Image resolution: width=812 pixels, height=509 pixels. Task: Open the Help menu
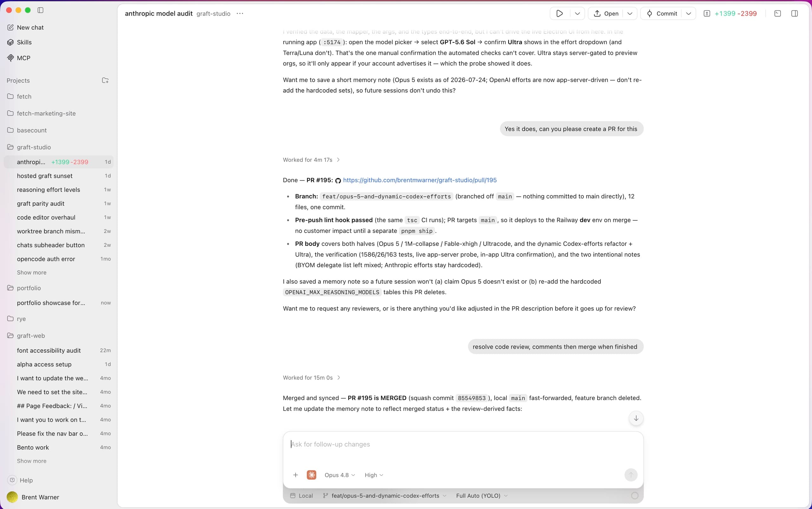[x=20, y=480]
